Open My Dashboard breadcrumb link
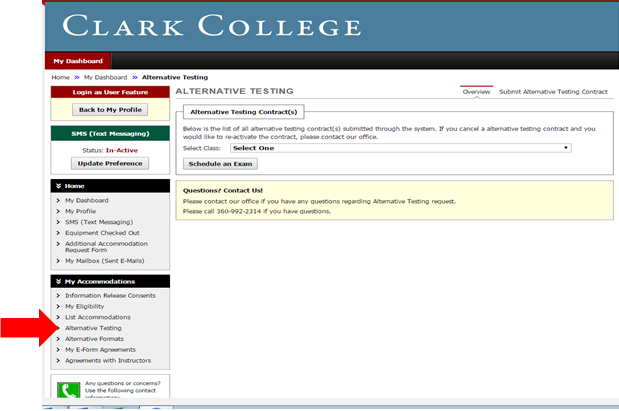 click(105, 77)
